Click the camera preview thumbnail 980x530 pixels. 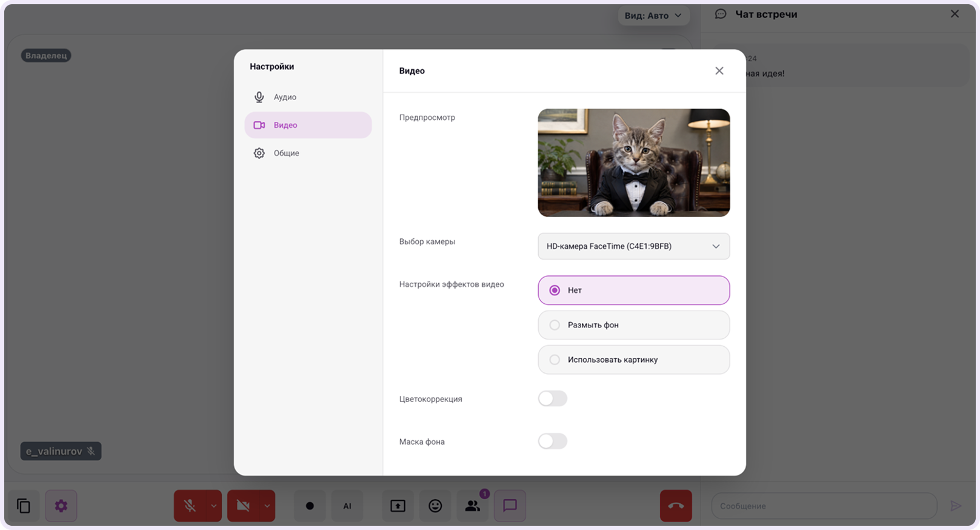pos(633,163)
